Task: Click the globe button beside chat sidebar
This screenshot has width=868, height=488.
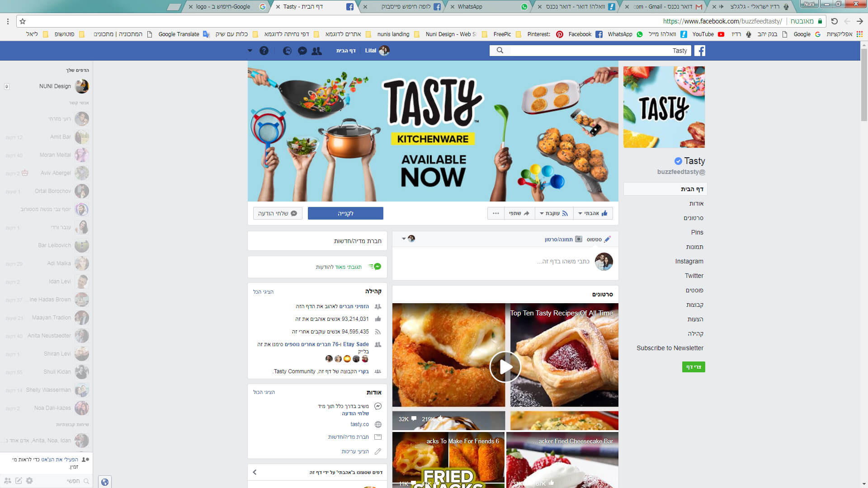Action: (x=104, y=482)
